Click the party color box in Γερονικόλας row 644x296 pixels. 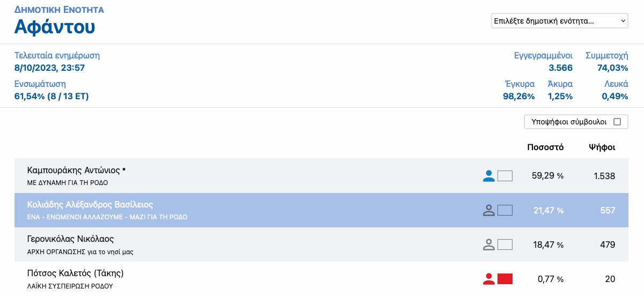(505, 245)
